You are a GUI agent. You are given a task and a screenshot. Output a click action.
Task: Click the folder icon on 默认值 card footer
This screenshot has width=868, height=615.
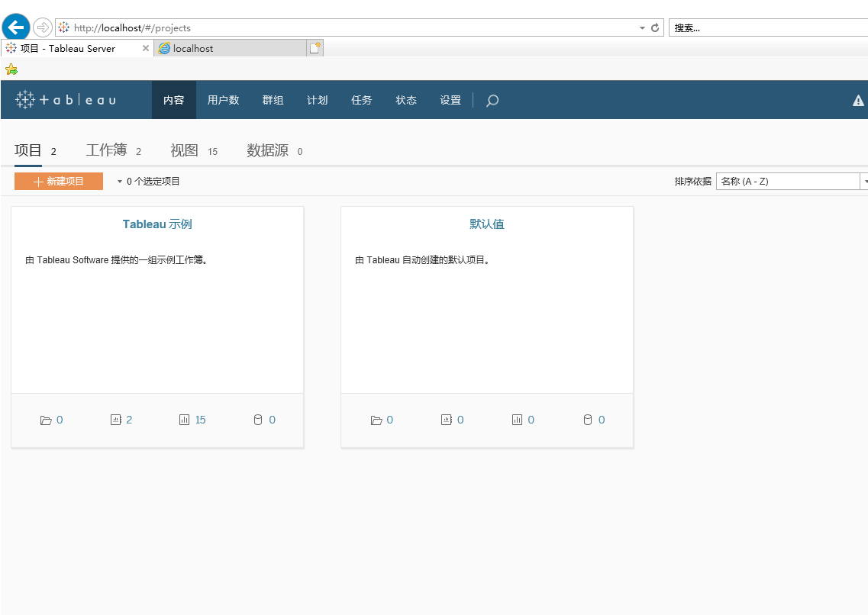tap(376, 419)
